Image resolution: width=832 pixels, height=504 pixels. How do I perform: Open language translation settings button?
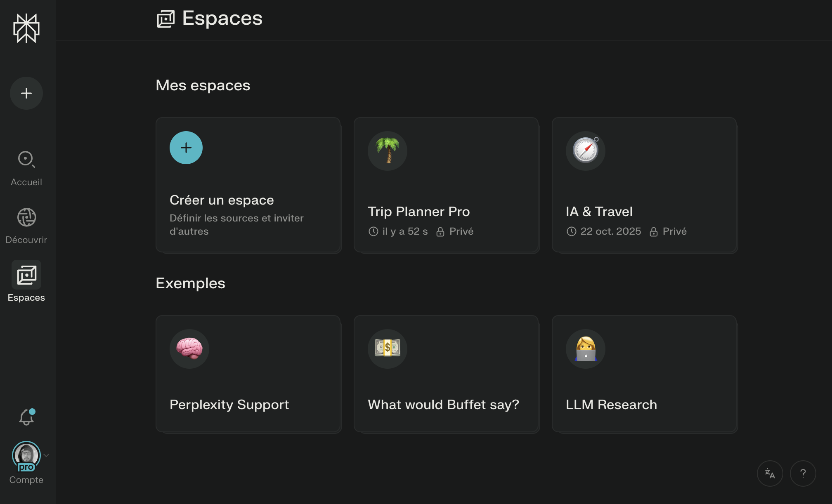(770, 473)
